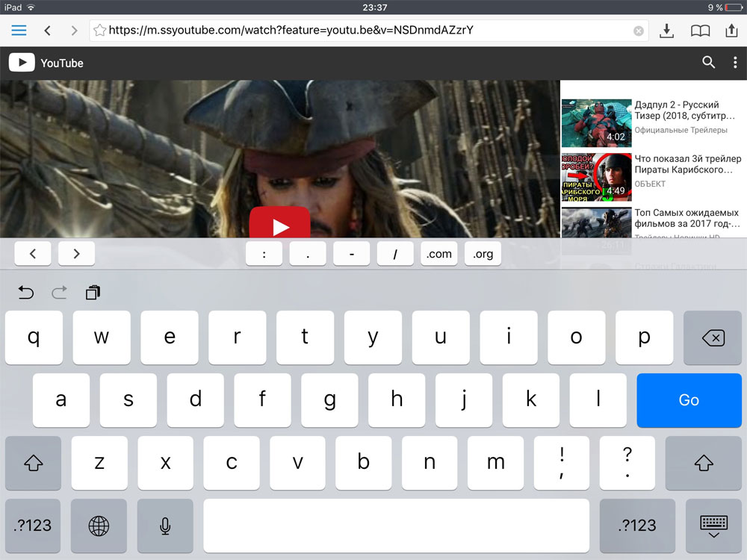Tap the letter m key
This screenshot has height=560, width=747.
(495, 463)
